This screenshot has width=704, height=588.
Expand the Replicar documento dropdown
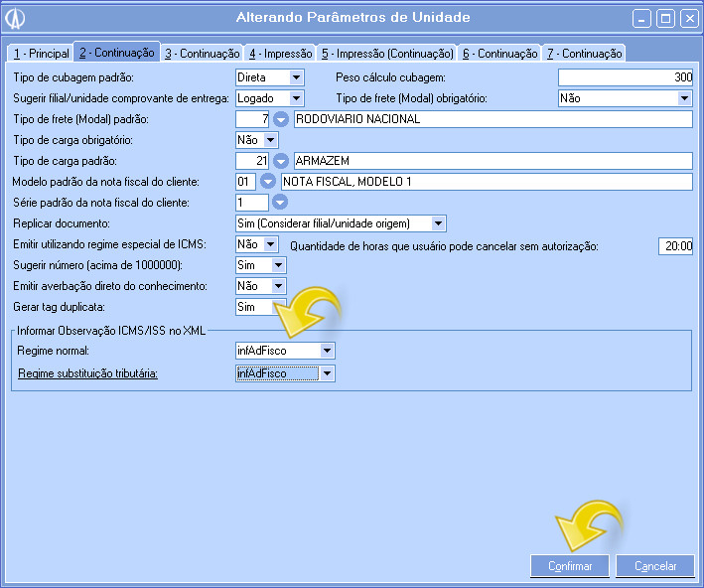pyautogui.click(x=438, y=223)
